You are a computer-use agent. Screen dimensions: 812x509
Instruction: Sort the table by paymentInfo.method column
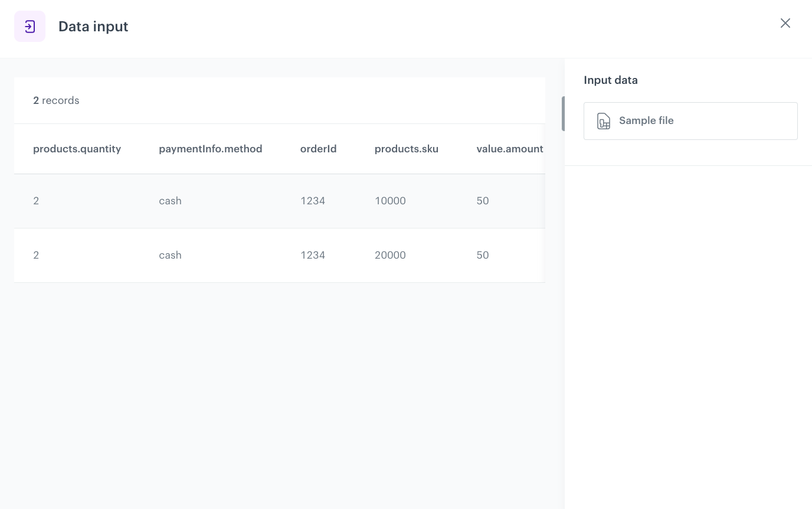coord(210,149)
